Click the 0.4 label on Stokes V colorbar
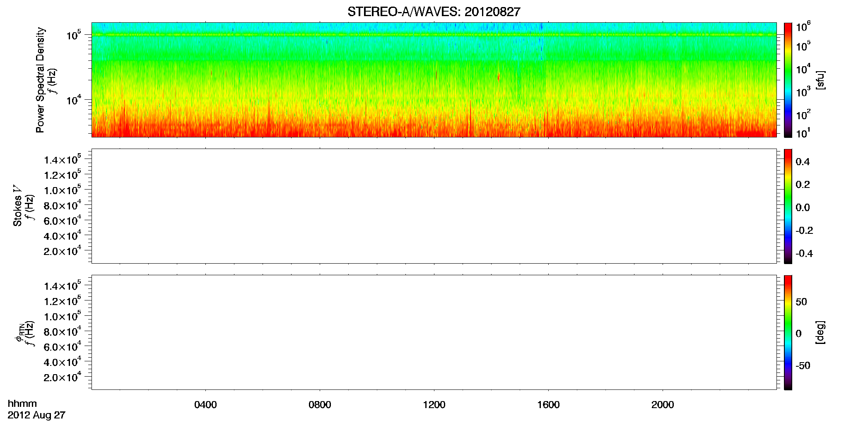This screenshot has height=447, width=868. (x=803, y=162)
